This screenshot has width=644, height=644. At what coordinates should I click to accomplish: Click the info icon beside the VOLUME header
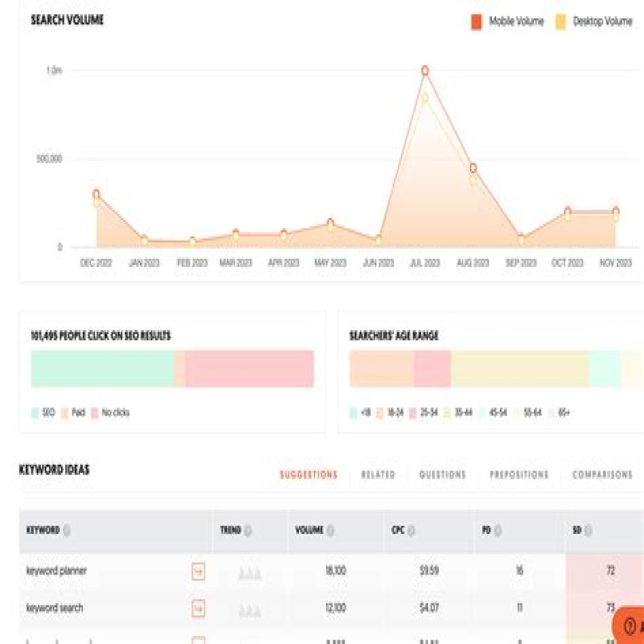(x=331, y=531)
